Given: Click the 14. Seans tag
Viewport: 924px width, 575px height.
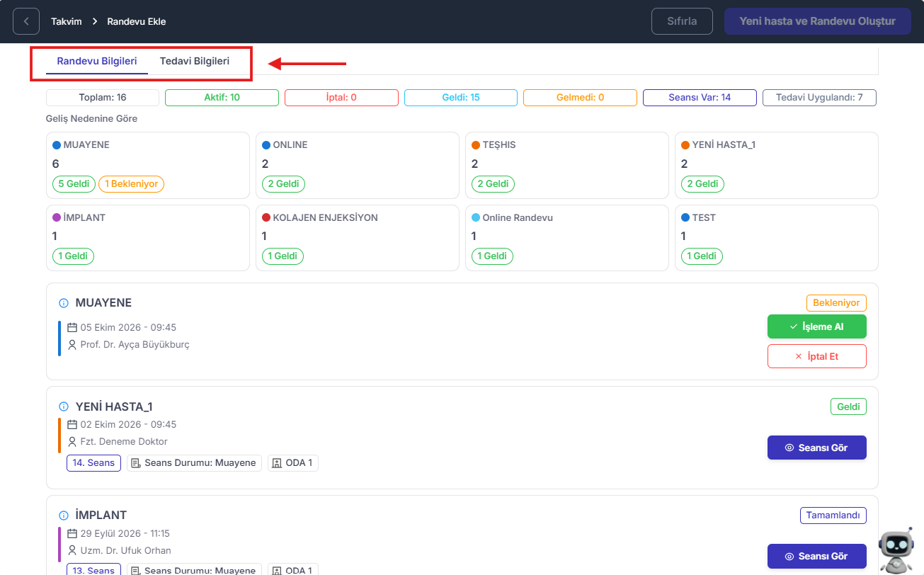Looking at the screenshot, I should pos(93,463).
